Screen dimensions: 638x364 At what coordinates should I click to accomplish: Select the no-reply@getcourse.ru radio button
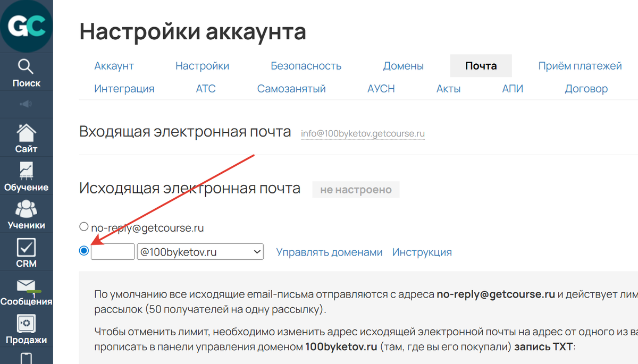[x=83, y=226]
